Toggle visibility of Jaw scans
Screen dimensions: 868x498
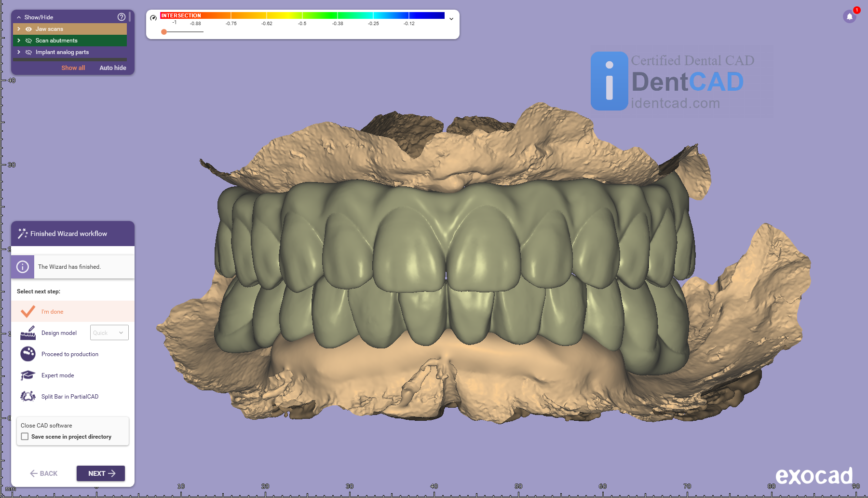pyautogui.click(x=28, y=29)
